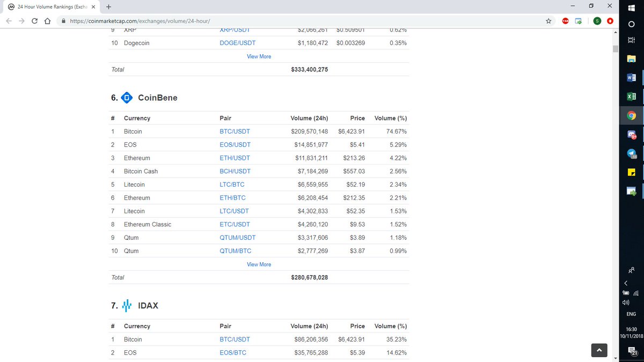
Task: Click CoinBene Volume (24h) column header
Action: (x=309, y=118)
